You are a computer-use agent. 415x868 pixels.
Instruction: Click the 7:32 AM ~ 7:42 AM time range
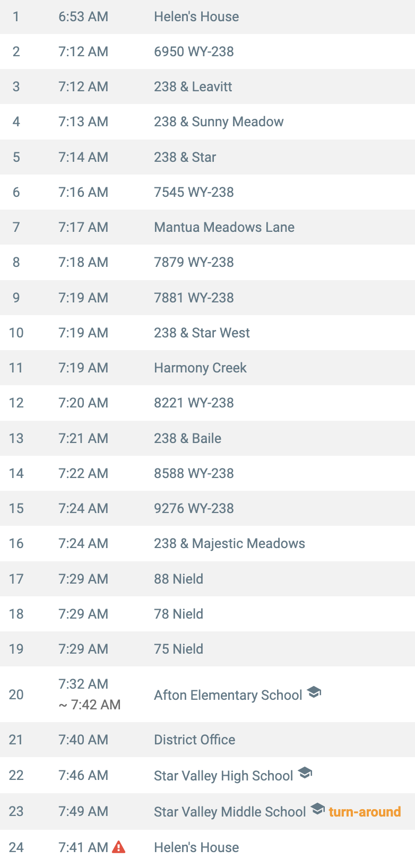pyautogui.click(x=89, y=694)
